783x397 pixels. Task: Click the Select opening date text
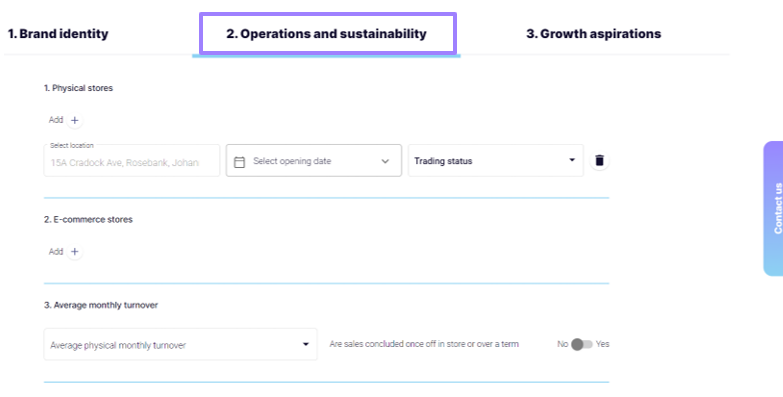pos(292,161)
